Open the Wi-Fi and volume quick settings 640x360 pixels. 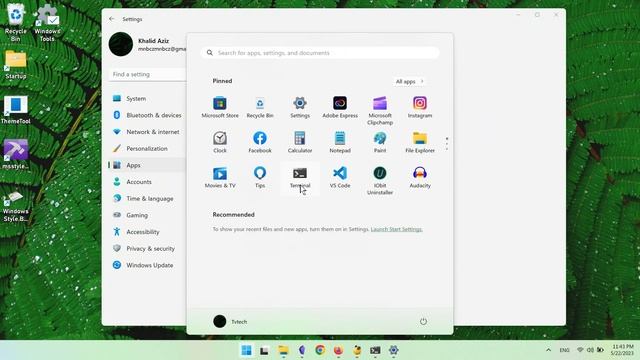tap(590, 350)
